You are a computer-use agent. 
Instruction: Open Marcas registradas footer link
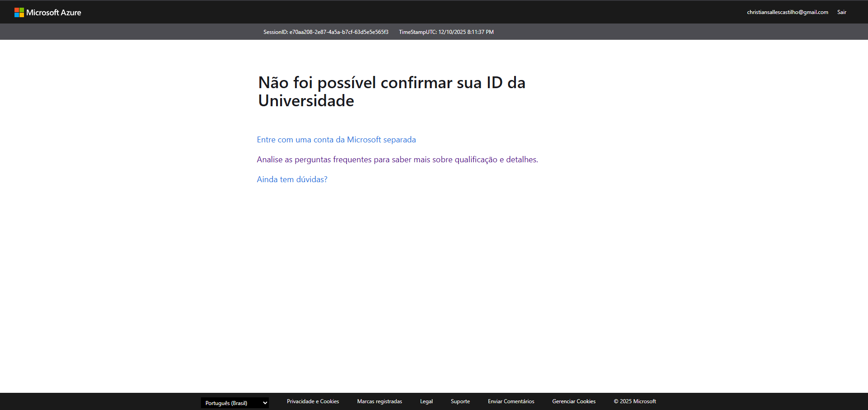(379, 401)
